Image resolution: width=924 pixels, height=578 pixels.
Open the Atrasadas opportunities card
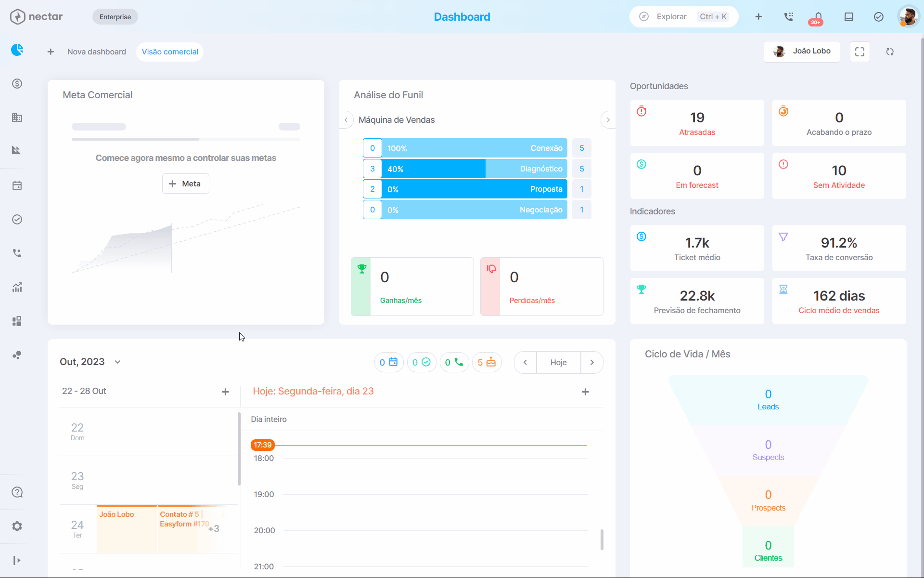pos(697,123)
